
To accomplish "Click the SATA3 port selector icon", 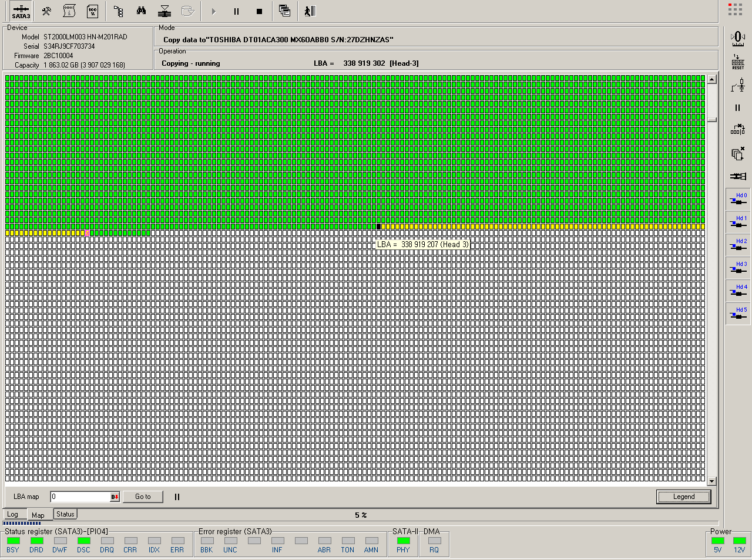I will pos(21,11).
